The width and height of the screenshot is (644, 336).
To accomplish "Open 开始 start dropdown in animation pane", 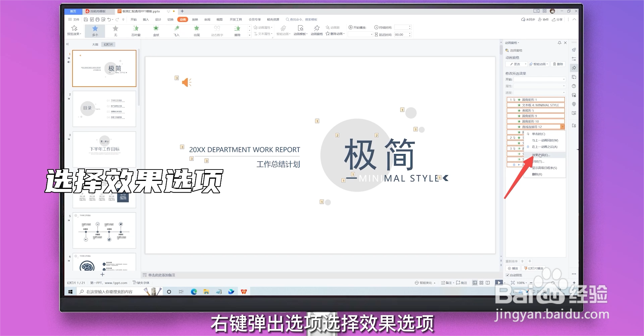I will pos(540,79).
